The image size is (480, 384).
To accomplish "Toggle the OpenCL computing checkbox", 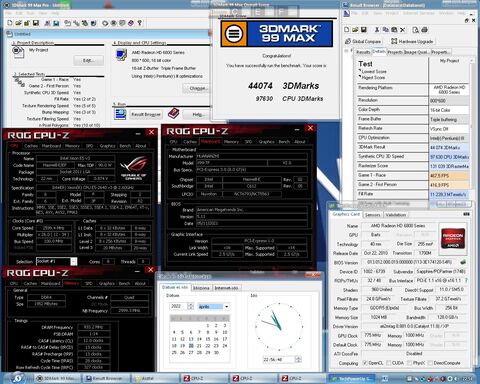I will point(365,363).
